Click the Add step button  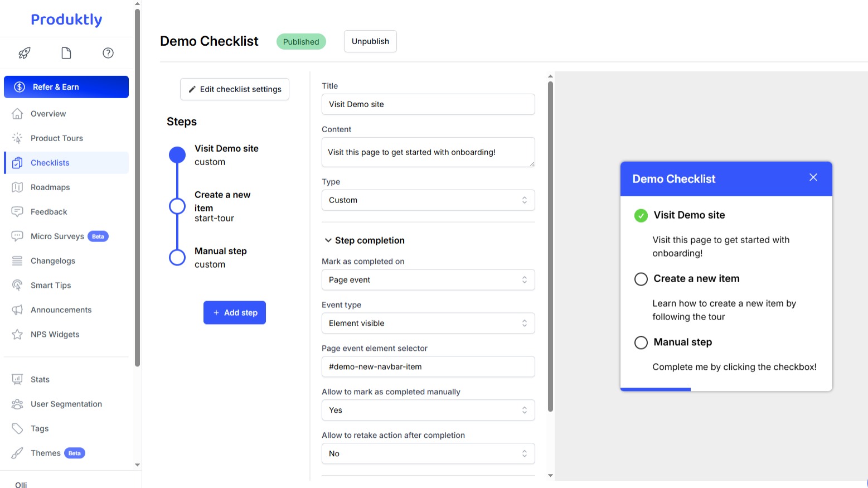235,313
